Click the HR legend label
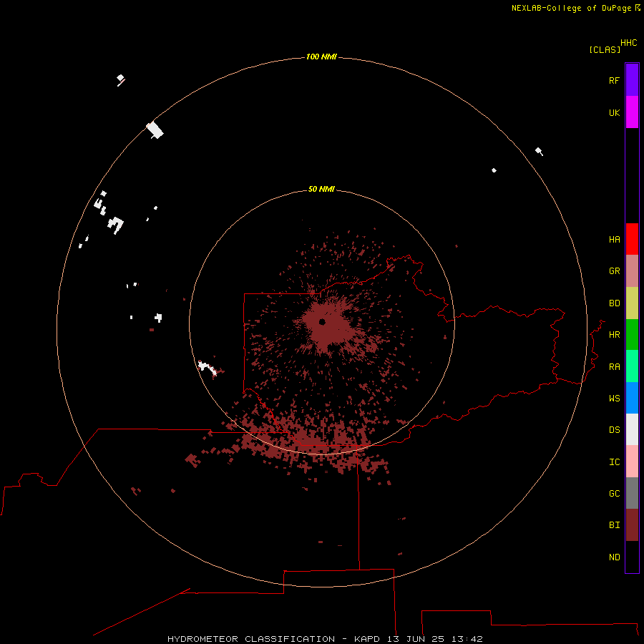Image resolution: width=644 pixels, height=644 pixels. pos(615,335)
